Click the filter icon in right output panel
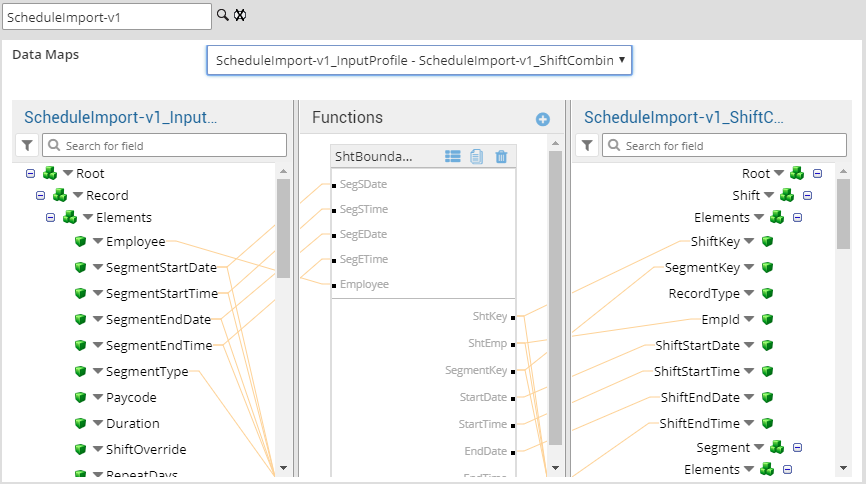 [588, 146]
